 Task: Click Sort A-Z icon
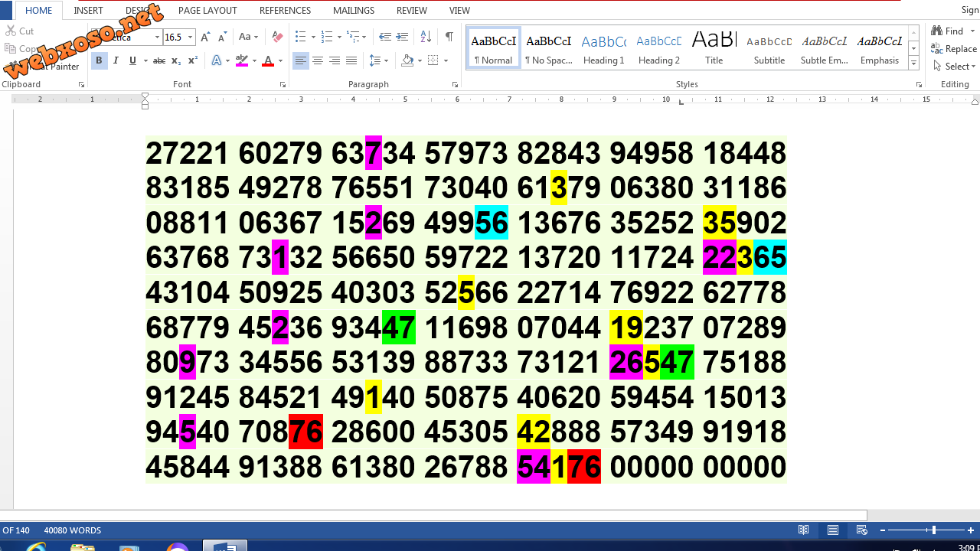426,37
